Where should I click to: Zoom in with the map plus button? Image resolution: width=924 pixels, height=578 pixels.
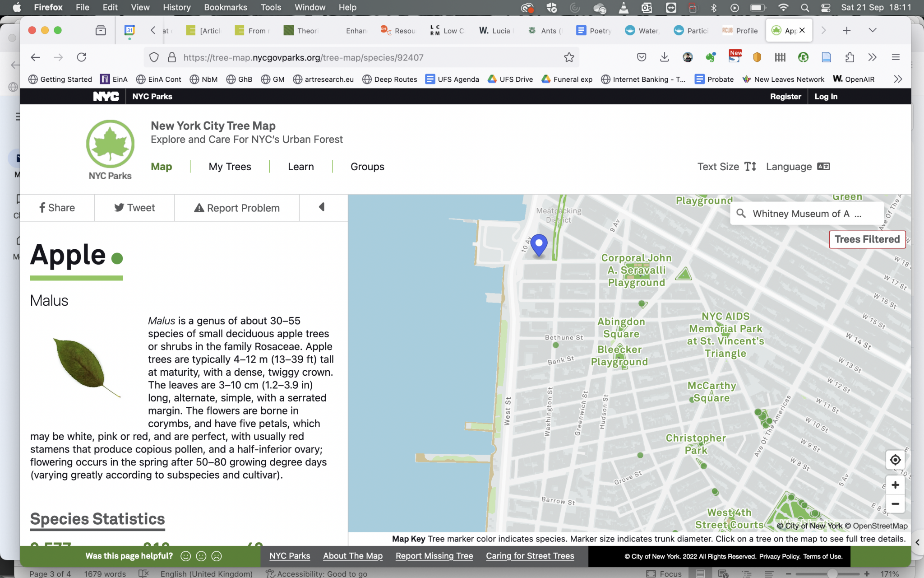click(x=895, y=485)
